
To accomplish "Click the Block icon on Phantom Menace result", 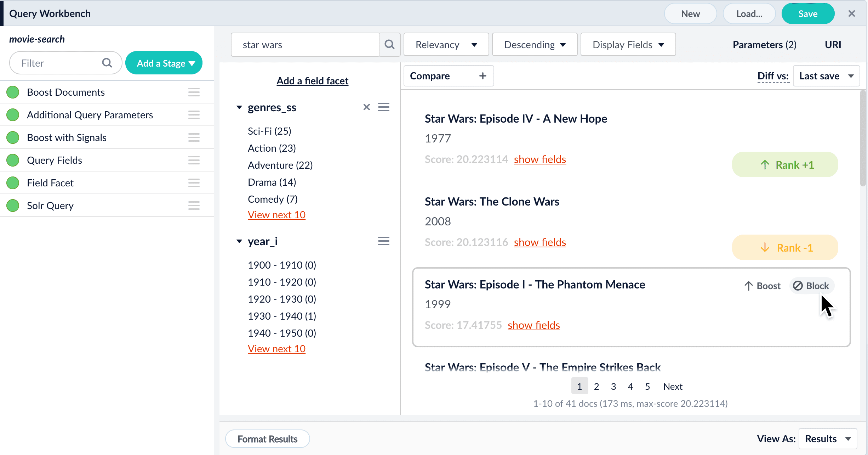I will coord(798,286).
